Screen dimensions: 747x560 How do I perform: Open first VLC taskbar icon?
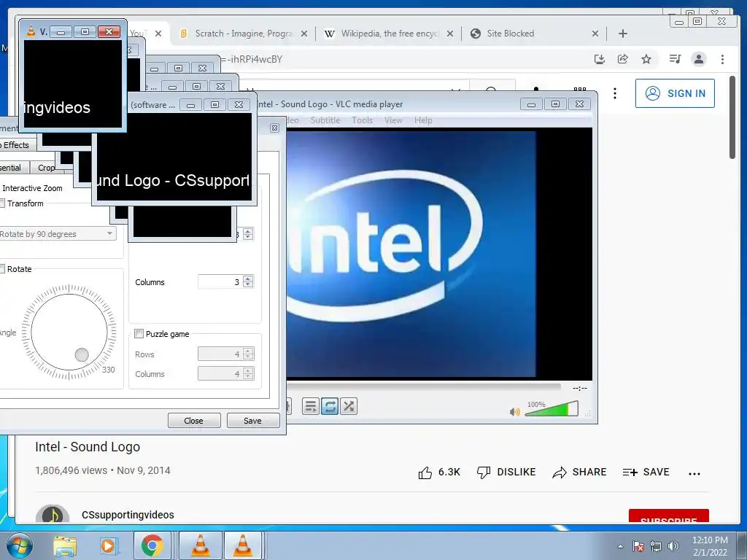201,545
